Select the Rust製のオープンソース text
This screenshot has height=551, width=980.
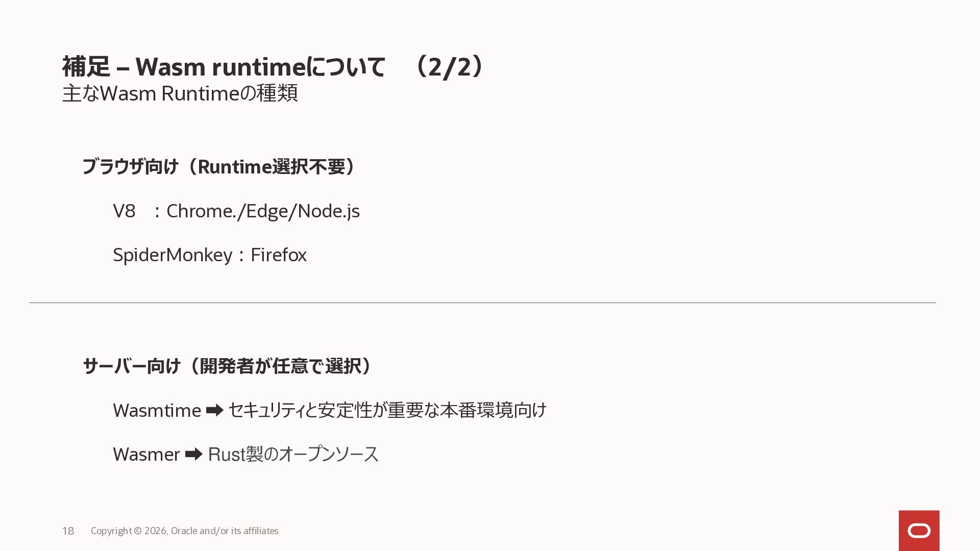293,454
